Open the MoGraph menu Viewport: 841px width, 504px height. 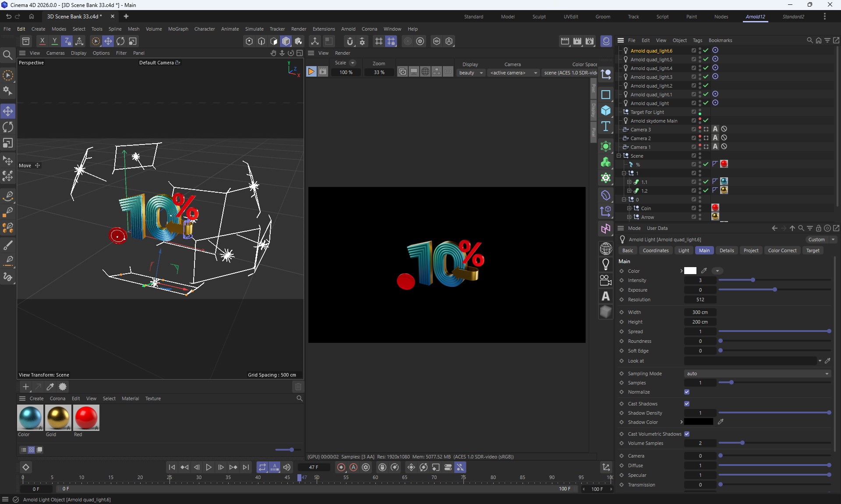click(178, 29)
